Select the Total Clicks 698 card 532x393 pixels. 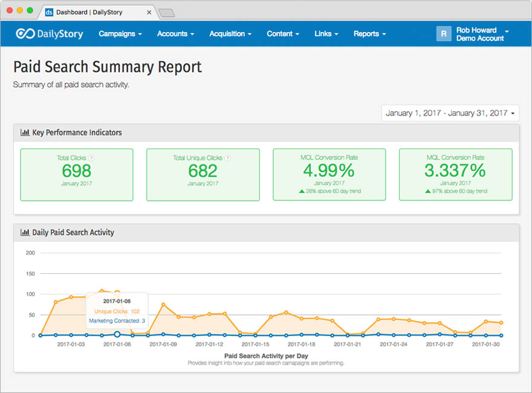coord(77,175)
